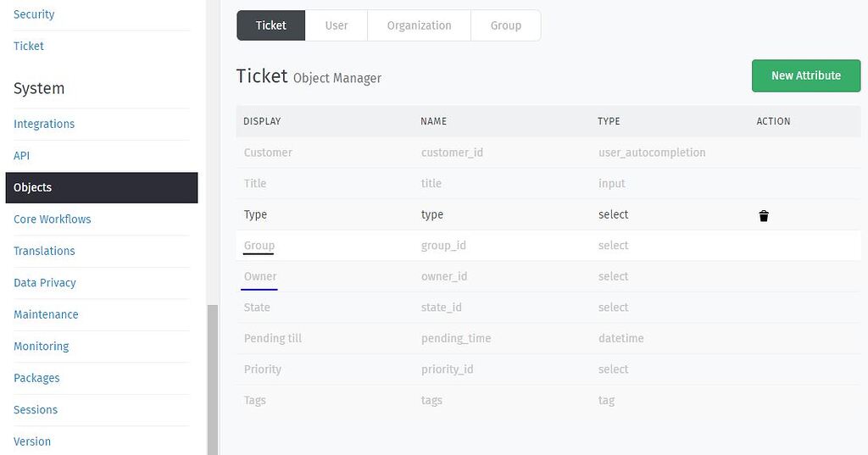Click the tag type cell

[x=606, y=401]
